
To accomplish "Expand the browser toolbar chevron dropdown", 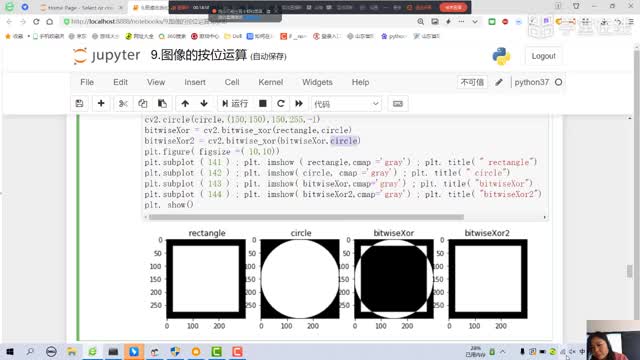I will 475,22.
